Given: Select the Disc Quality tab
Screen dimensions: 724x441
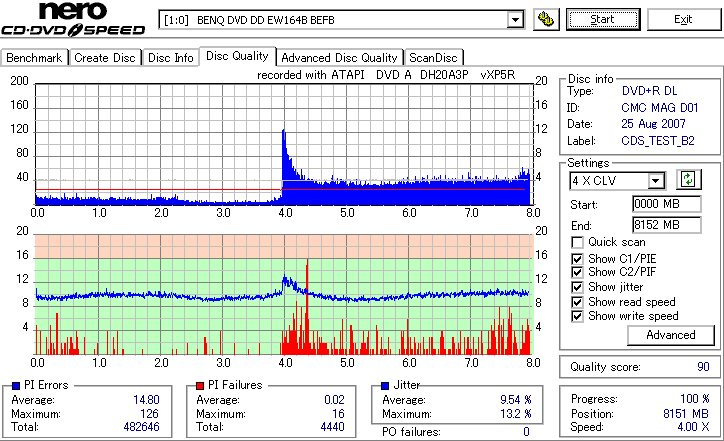Looking at the screenshot, I should [x=237, y=56].
